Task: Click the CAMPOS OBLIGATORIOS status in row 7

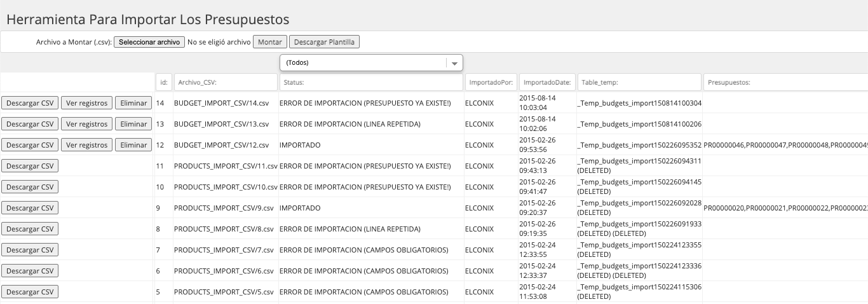Action: pyautogui.click(x=364, y=250)
